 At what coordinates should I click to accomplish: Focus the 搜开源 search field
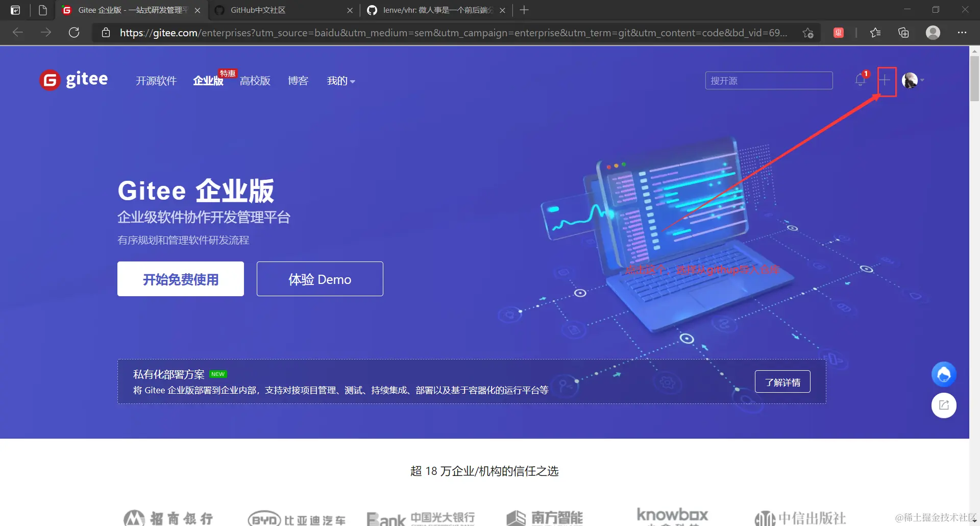[x=769, y=81]
